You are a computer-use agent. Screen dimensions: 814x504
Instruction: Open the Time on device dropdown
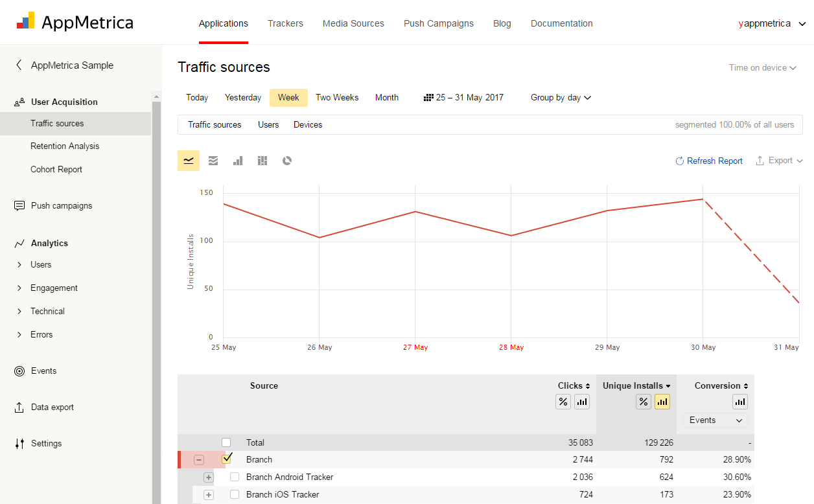[763, 67]
